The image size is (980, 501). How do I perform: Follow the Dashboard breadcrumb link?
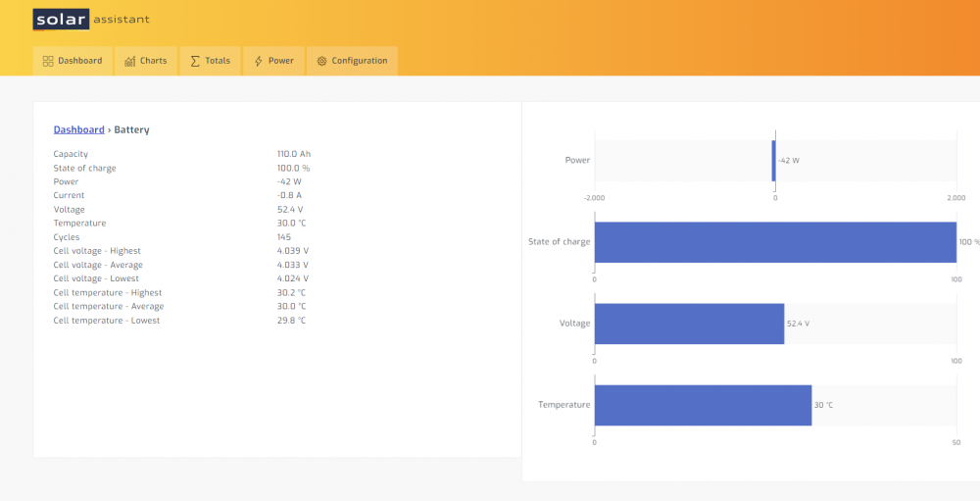click(78, 129)
